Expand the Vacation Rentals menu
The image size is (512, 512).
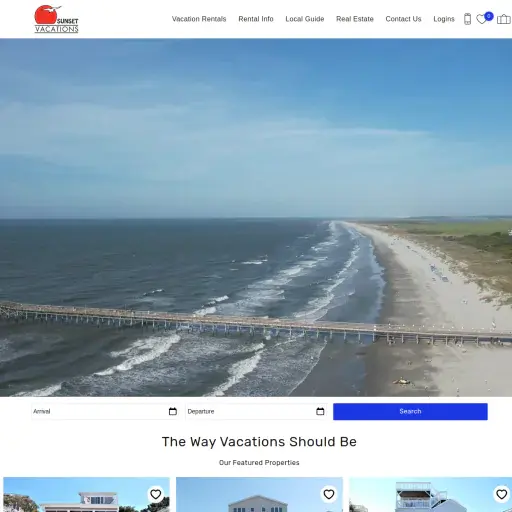(199, 19)
